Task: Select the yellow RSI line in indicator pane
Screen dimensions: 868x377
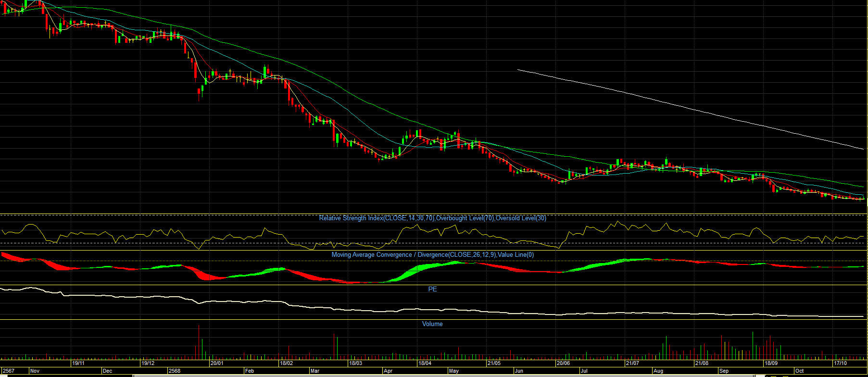Action: (x=433, y=234)
